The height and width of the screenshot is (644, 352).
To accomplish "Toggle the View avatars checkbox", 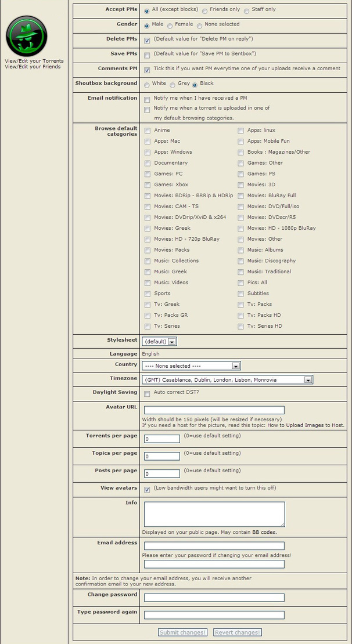I will pyautogui.click(x=147, y=490).
